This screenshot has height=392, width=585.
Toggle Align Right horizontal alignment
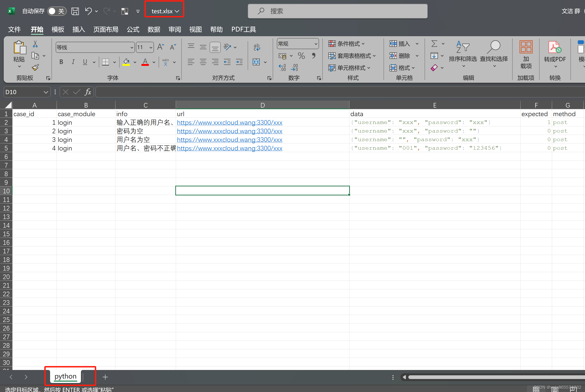click(215, 62)
